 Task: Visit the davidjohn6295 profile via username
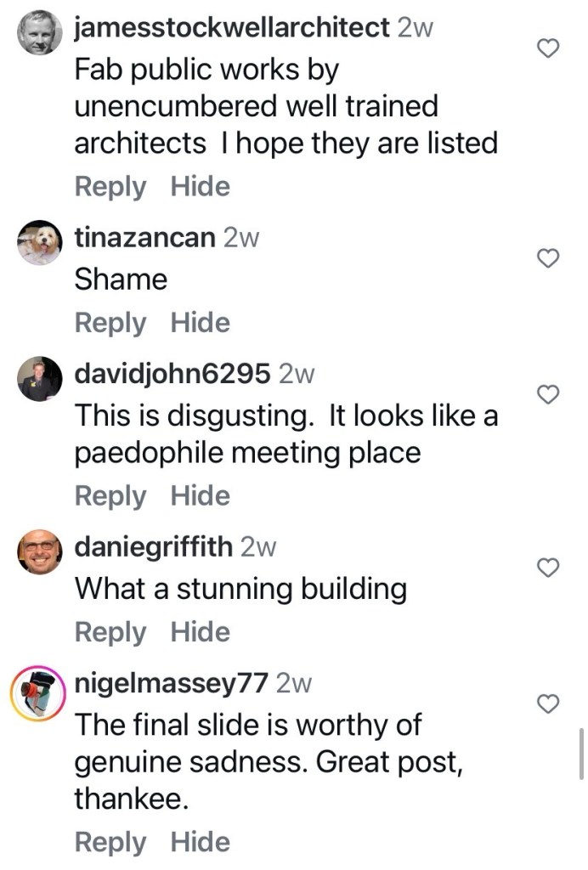pos(172,373)
